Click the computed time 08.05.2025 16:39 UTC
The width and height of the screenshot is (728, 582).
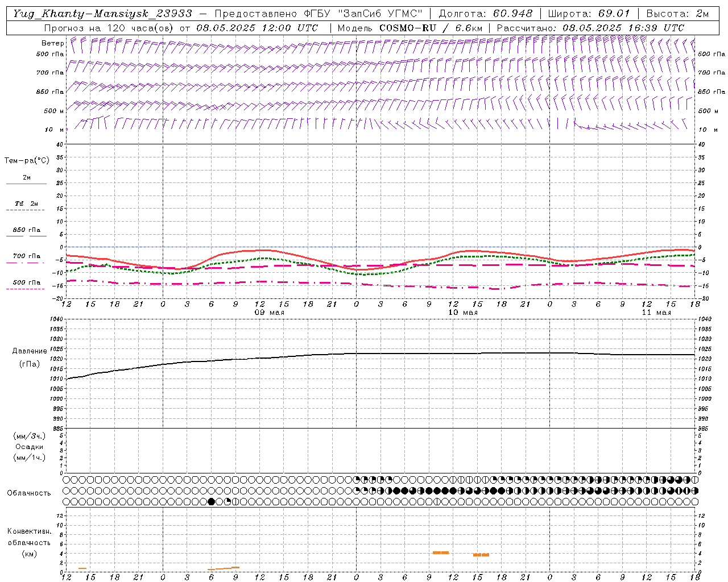click(623, 28)
